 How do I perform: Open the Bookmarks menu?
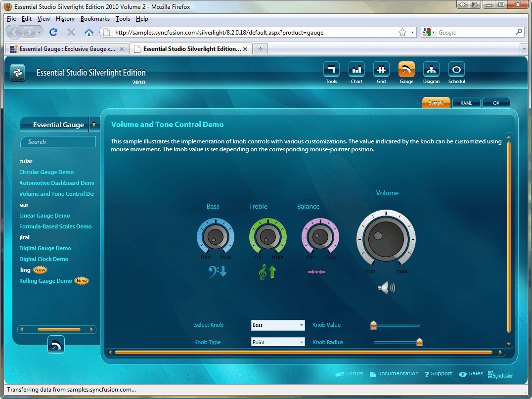click(95, 19)
